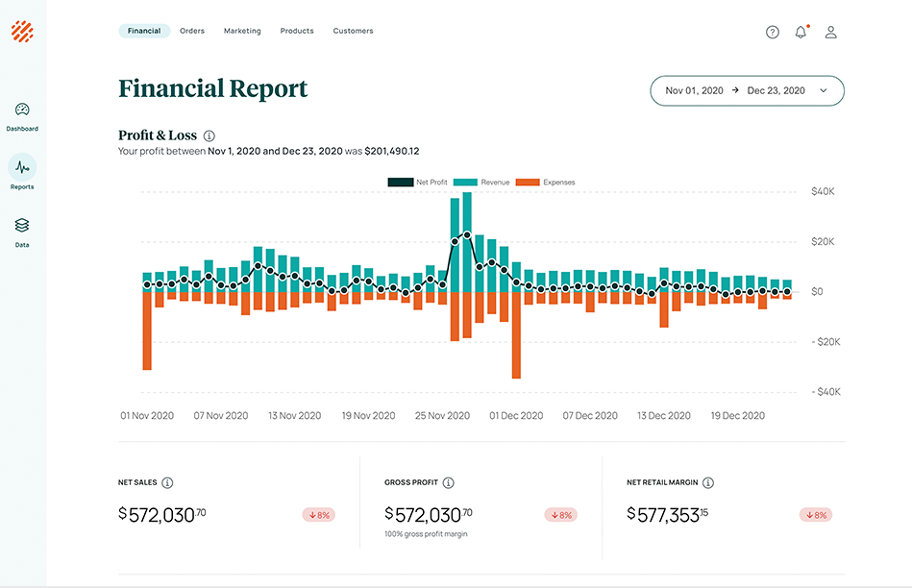This screenshot has height=588, width=912.
Task: Show the Profit & Loss info tooltip
Action: 209,135
